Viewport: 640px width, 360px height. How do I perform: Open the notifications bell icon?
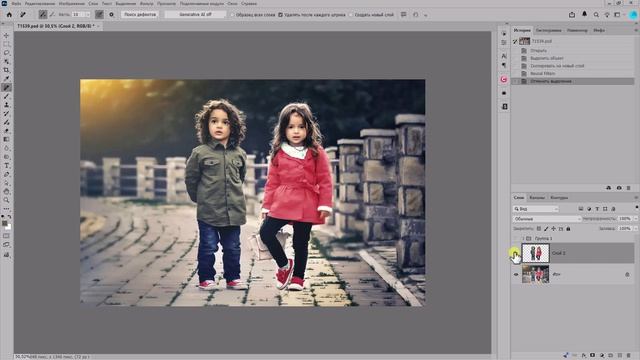584,14
